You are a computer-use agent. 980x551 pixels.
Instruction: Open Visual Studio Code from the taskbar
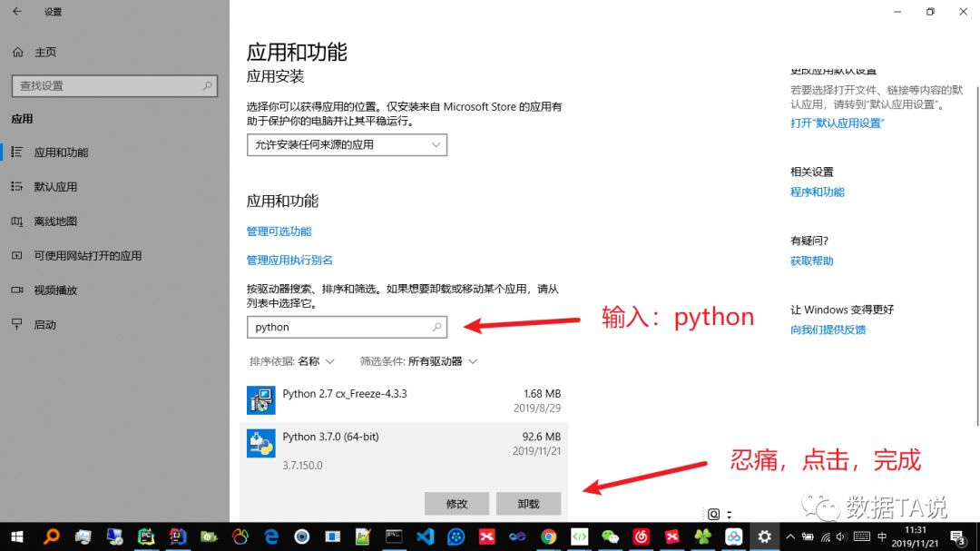425,536
